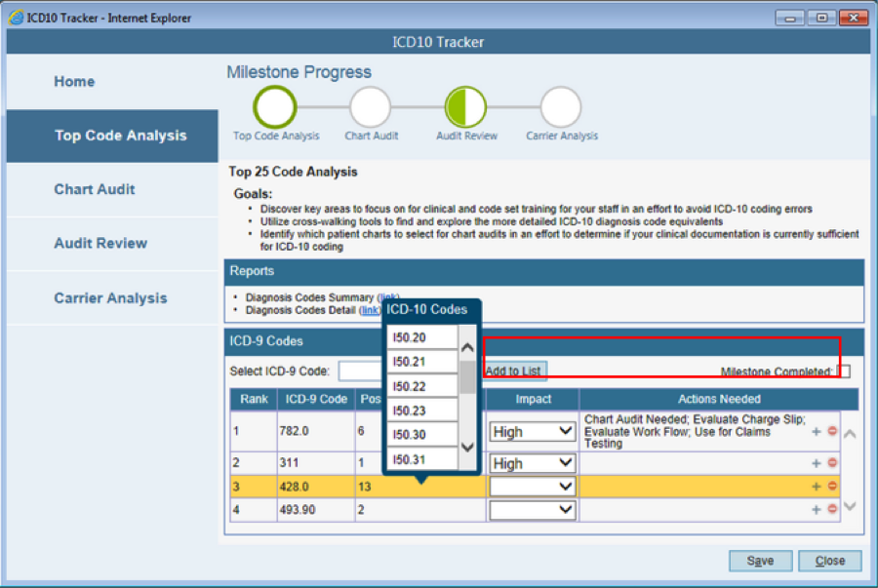
Task: Click plus icon in row 311
Action: [816, 463]
